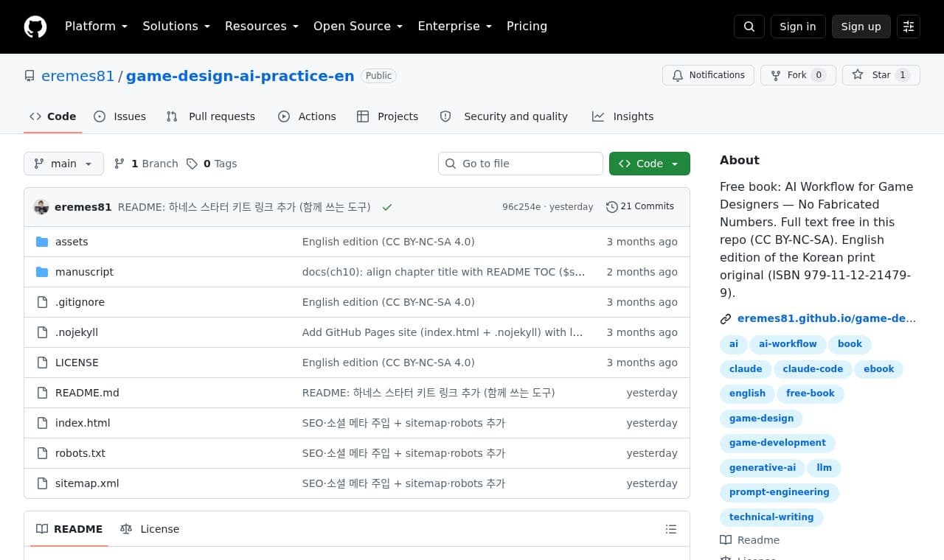Open the appearance settings icon in header

909,27
